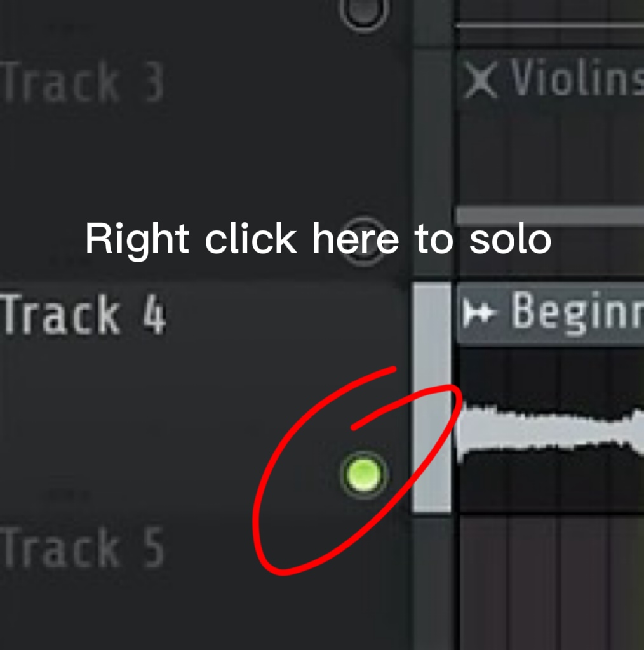The width and height of the screenshot is (644, 650).
Task: Click the dark selection strip beside Track 3
Action: 432,163
